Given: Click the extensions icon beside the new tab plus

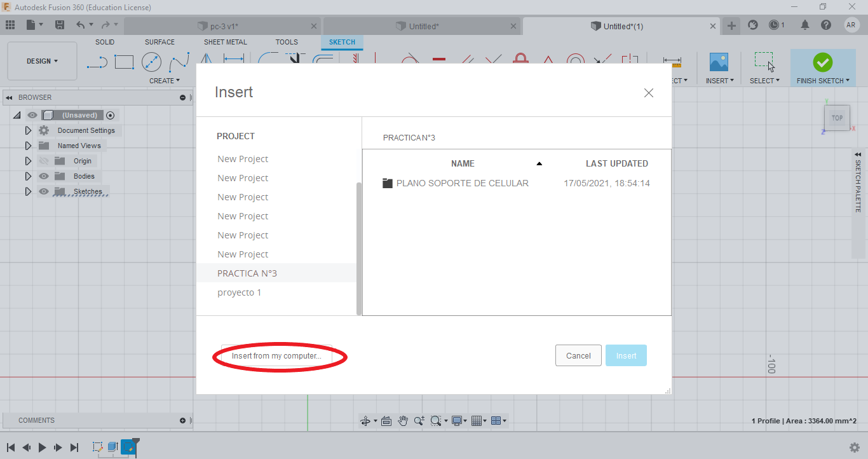Looking at the screenshot, I should [753, 25].
